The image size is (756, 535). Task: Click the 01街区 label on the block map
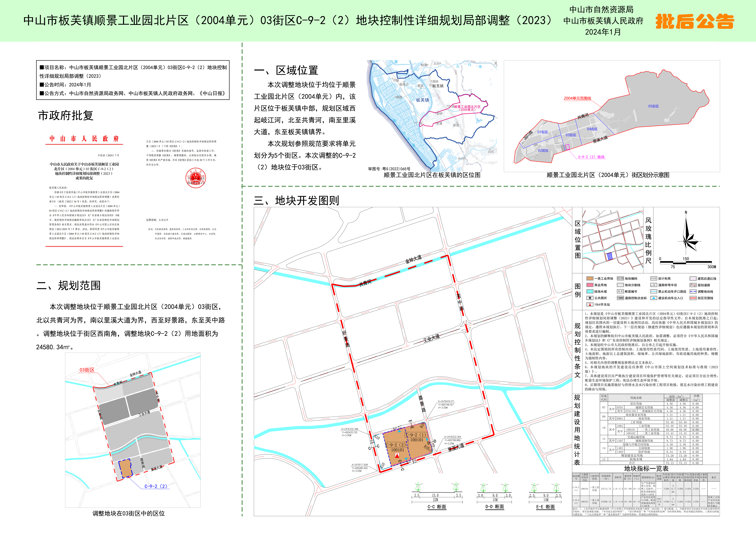[x=543, y=132]
